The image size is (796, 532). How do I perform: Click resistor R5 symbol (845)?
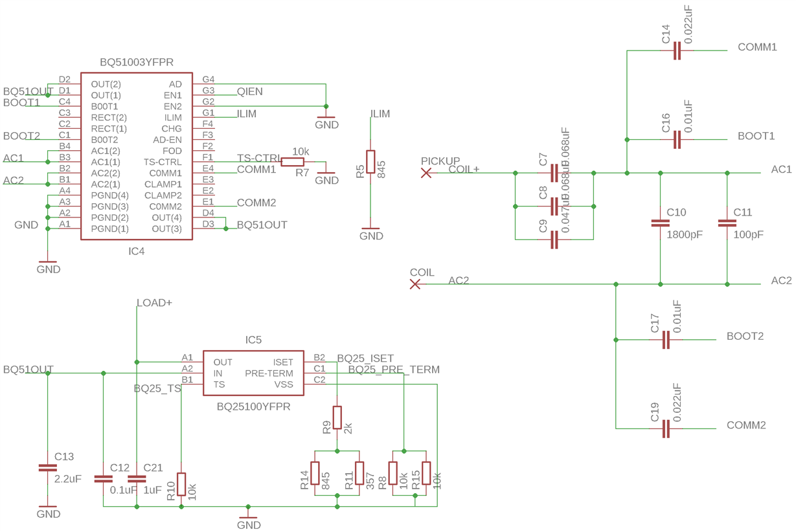click(370, 162)
